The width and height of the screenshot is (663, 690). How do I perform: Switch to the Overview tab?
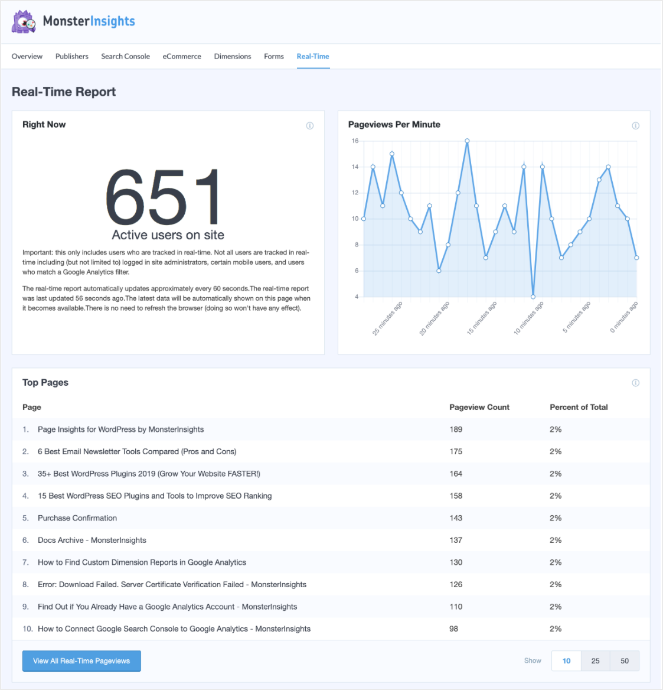click(x=27, y=56)
